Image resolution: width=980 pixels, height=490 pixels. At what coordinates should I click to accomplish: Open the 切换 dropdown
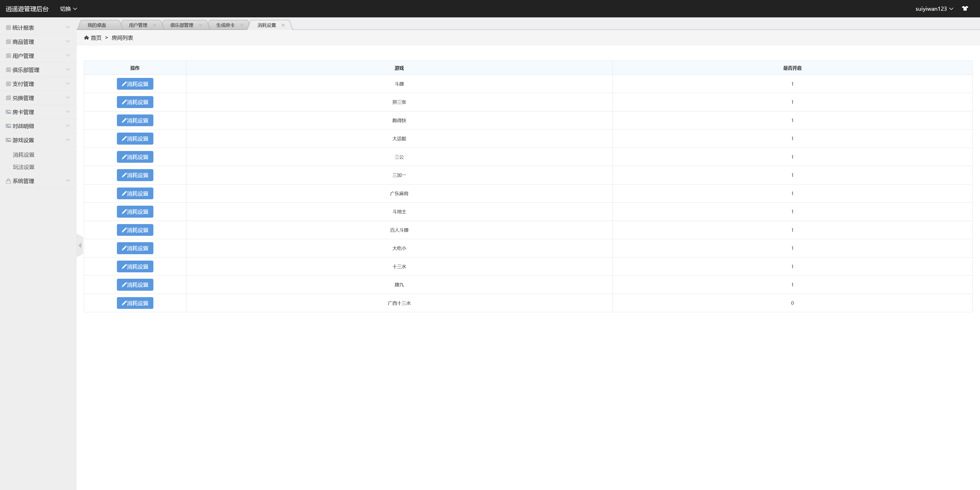(68, 9)
